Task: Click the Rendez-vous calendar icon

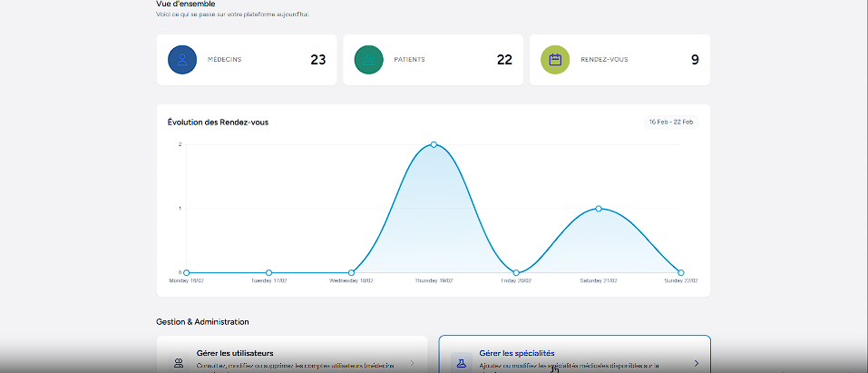Action: pyautogui.click(x=556, y=60)
